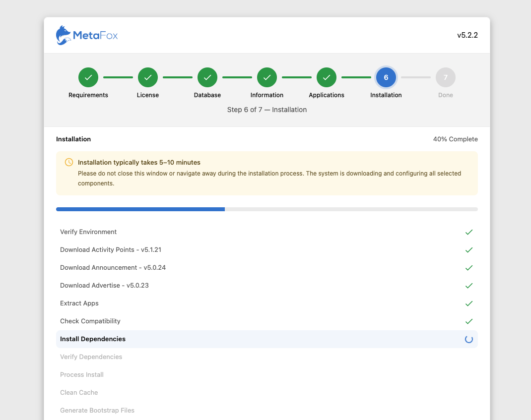Click the Done step 7 circle
This screenshot has height=420, width=531.
[446, 77]
